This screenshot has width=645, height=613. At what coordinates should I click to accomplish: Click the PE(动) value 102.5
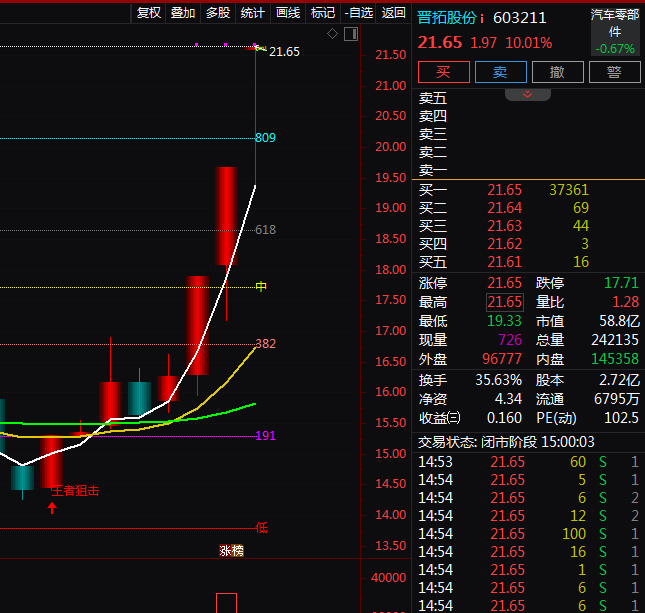(x=621, y=418)
